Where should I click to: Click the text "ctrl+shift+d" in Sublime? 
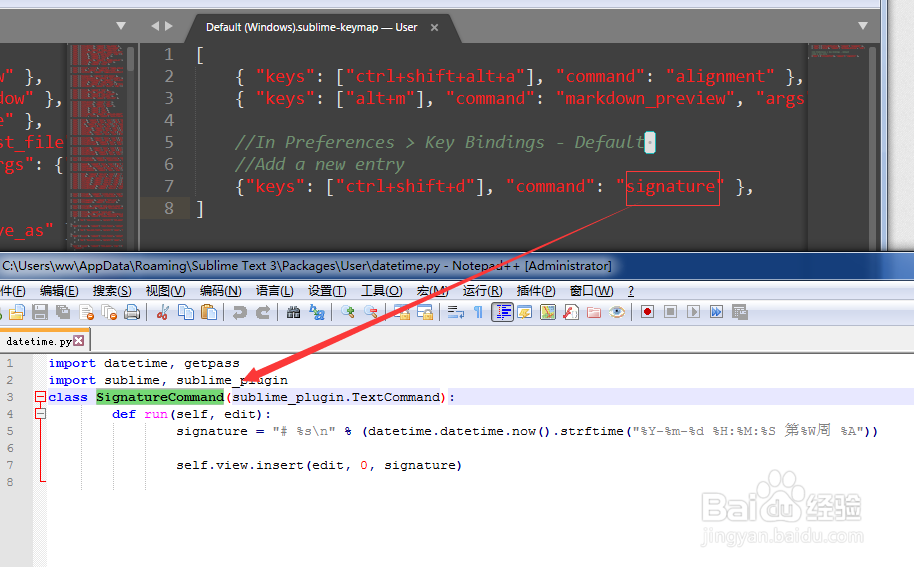click(406, 186)
